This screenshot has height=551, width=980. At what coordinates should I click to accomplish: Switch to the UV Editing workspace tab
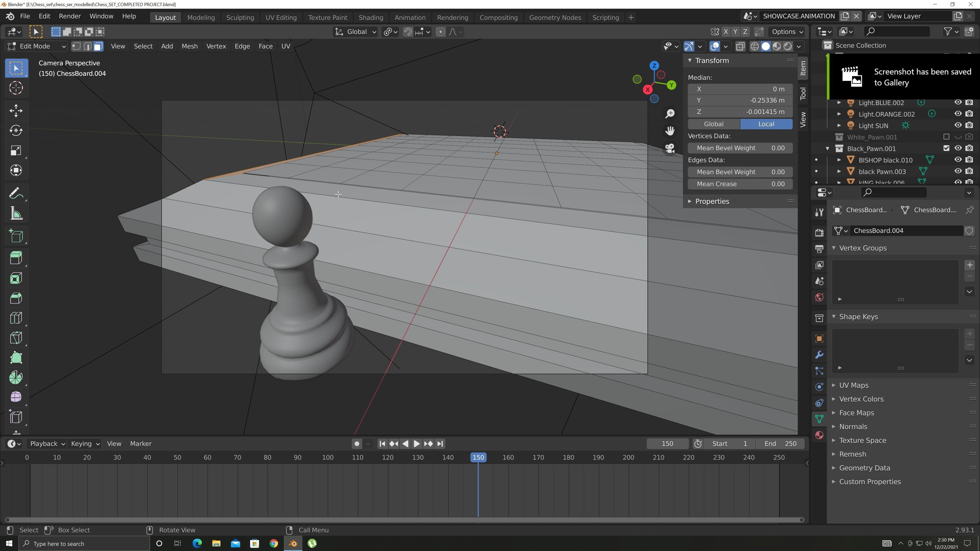281,18
